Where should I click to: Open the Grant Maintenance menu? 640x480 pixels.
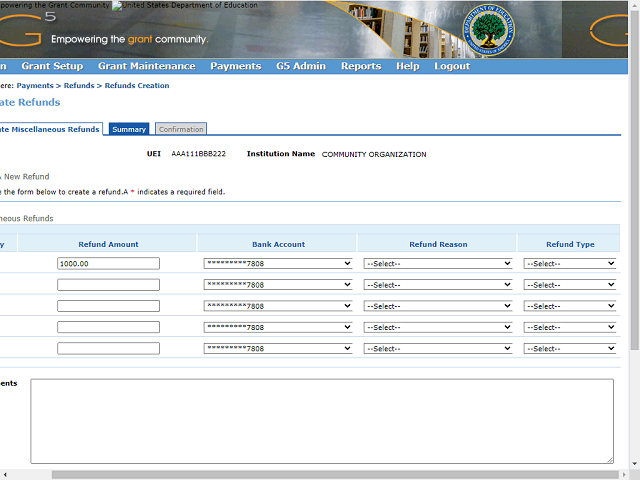point(146,66)
